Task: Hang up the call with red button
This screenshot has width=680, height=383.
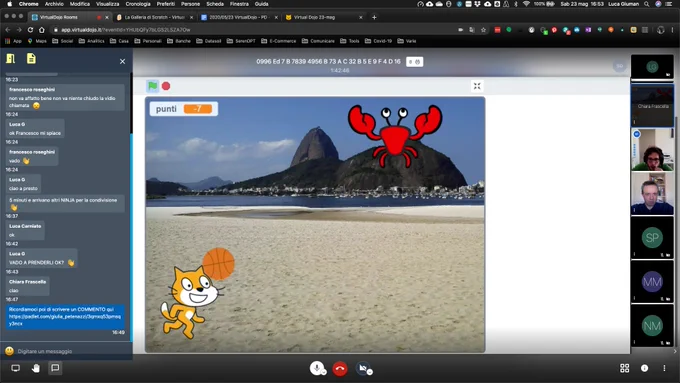Action: click(x=340, y=369)
